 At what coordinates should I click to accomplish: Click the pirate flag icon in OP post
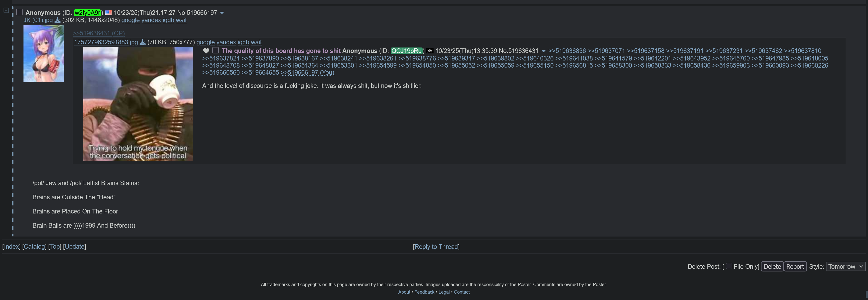[430, 51]
